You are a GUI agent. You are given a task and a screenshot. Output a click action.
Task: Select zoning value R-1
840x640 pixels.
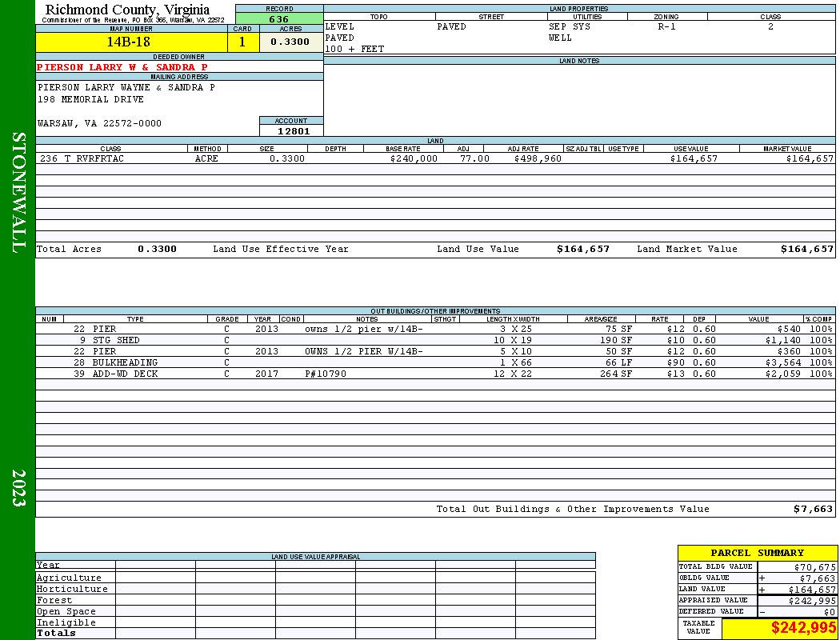coord(667,26)
